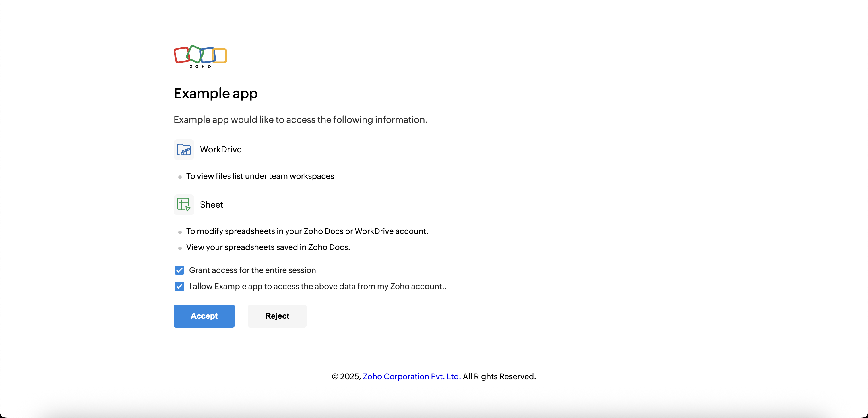
Task: Click 'Grant access for the entire session' label
Action: click(x=252, y=270)
